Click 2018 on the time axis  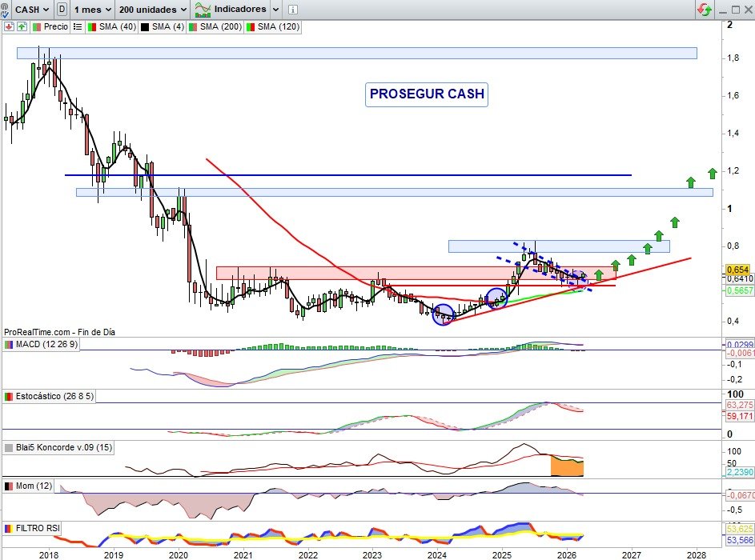[x=49, y=554]
